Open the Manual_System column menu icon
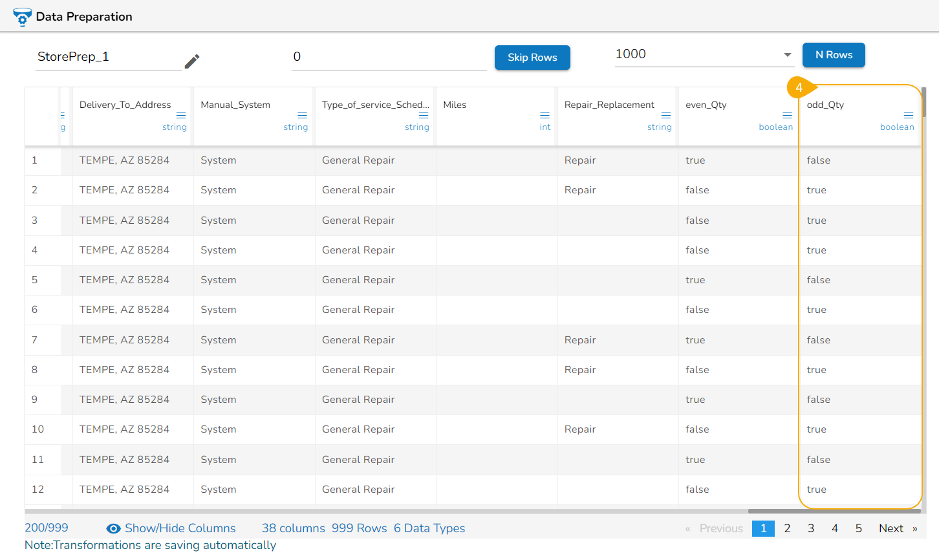939x560 pixels. (302, 116)
